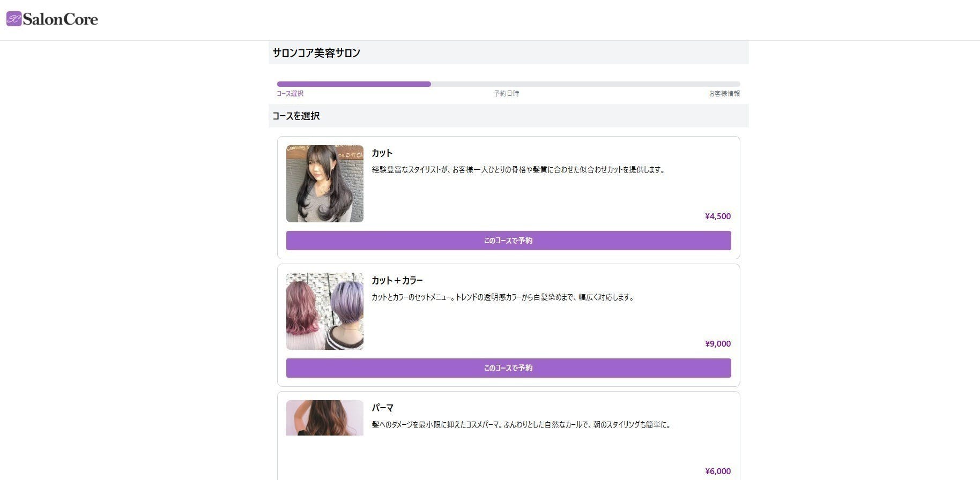Click the サロンコア美容サロン salon name header
The image size is (980, 480).
[x=316, y=53]
